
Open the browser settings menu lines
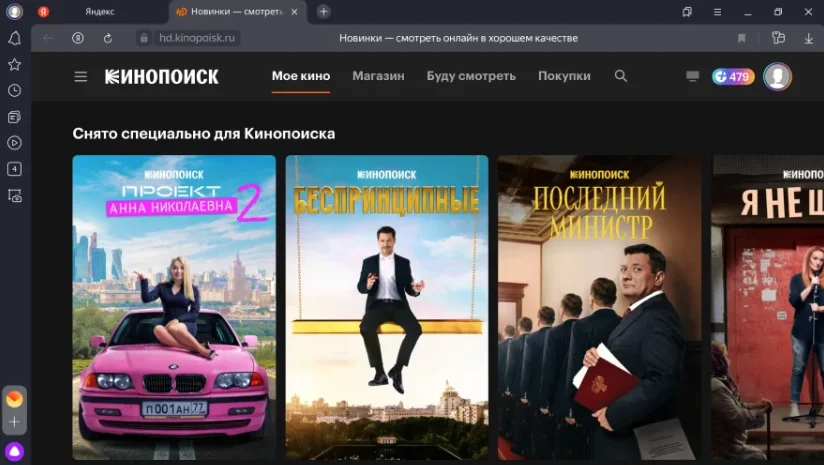click(x=717, y=12)
